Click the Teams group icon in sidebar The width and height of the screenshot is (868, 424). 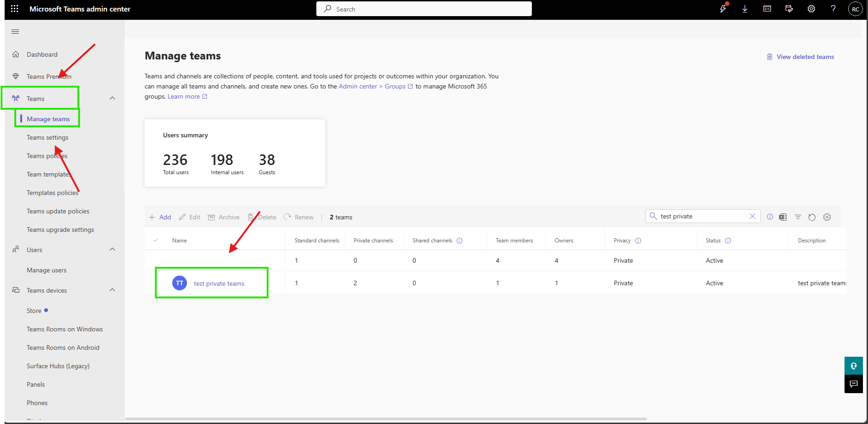(16, 98)
